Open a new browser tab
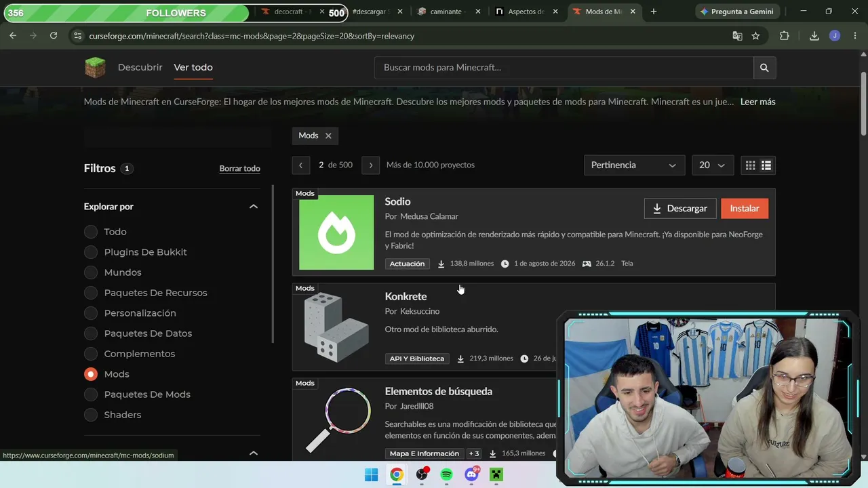Image resolution: width=868 pixels, height=488 pixels. pyautogui.click(x=654, y=12)
